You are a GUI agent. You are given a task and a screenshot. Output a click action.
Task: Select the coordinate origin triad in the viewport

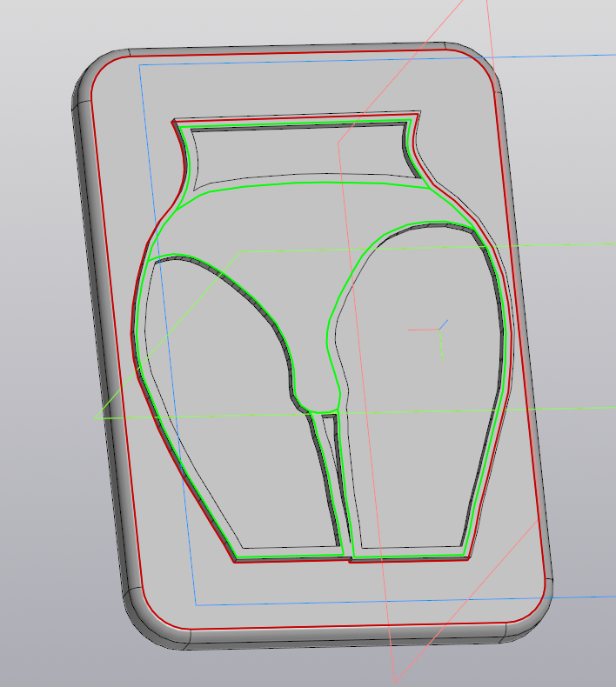(x=439, y=330)
